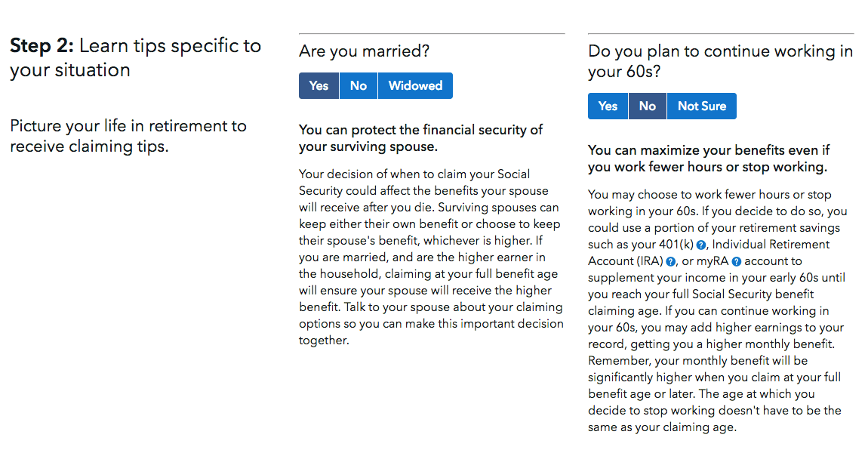Select the Not Sure option
The image size is (868, 450).
tap(702, 106)
